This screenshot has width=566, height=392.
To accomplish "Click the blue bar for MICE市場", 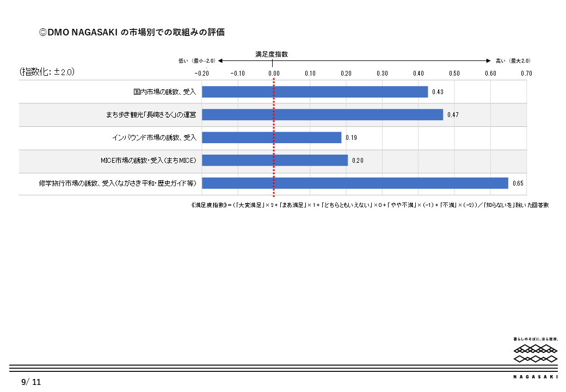I will click(275, 160).
